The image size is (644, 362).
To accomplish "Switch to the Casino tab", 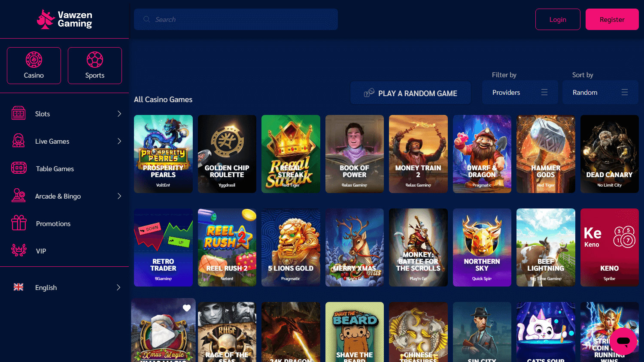I will pos(33,65).
